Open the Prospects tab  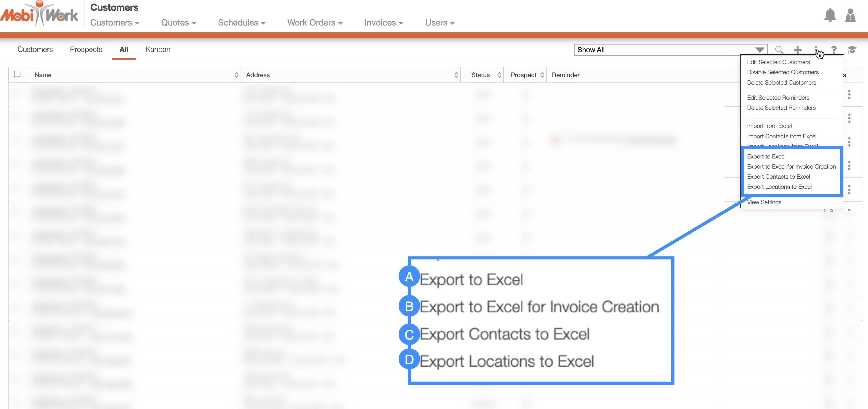pyautogui.click(x=86, y=50)
